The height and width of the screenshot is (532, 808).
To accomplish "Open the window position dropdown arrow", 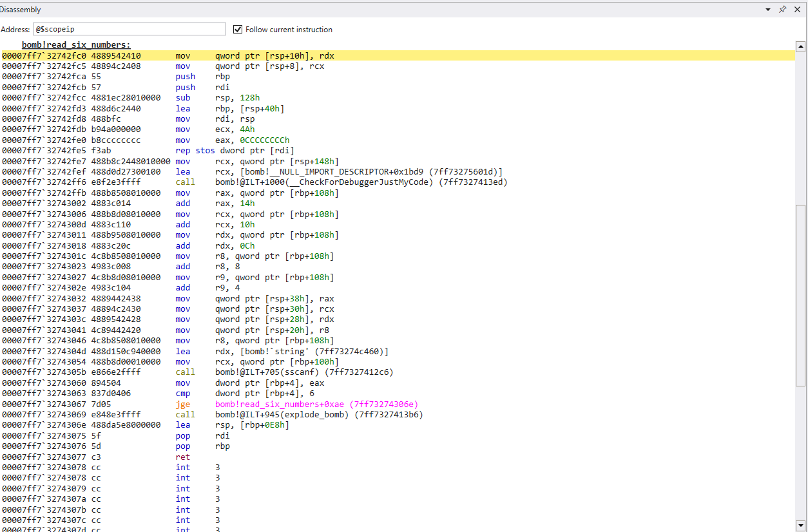I will pos(768,10).
